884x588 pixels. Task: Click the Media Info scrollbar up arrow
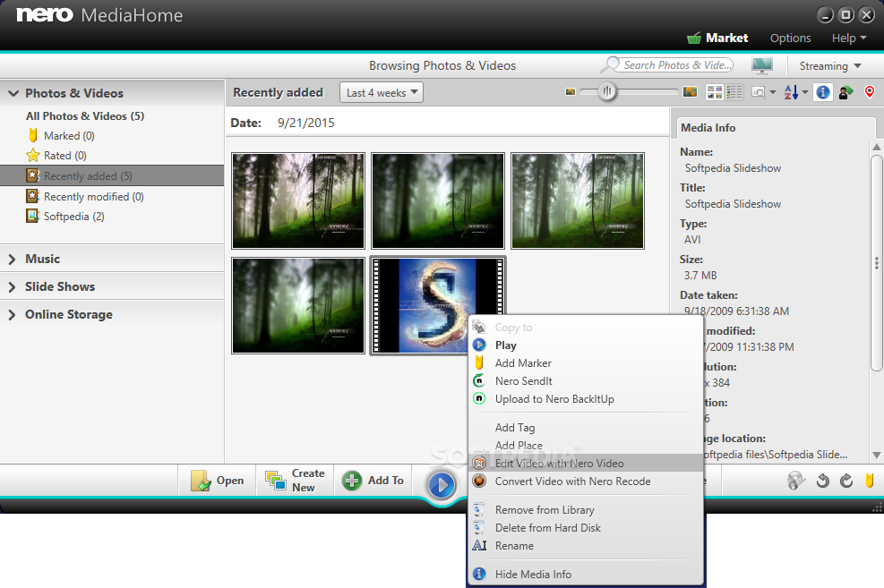tap(876, 147)
